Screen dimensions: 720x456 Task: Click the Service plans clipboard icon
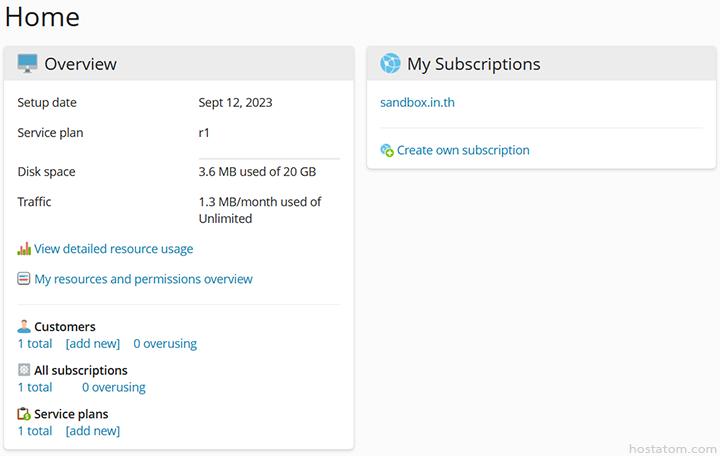click(24, 414)
